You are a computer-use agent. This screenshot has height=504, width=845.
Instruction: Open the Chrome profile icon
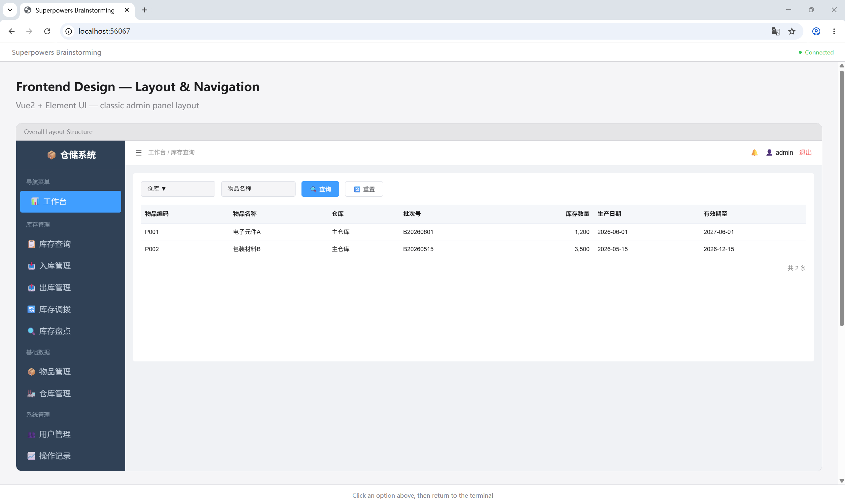[816, 31]
